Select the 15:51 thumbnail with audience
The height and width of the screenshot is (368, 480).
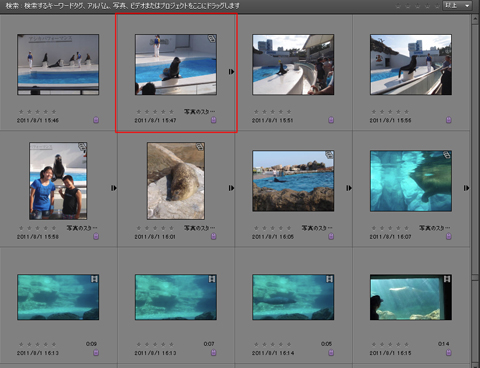(293, 65)
